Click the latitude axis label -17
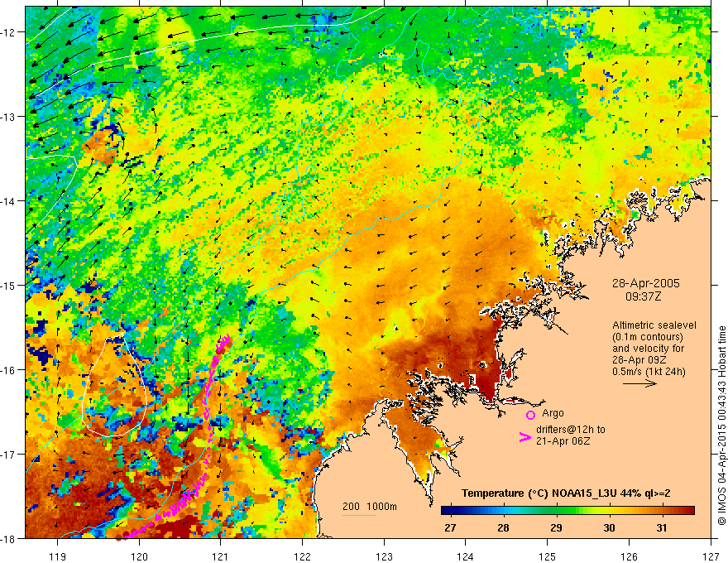The height and width of the screenshot is (563, 728). pos(9,455)
